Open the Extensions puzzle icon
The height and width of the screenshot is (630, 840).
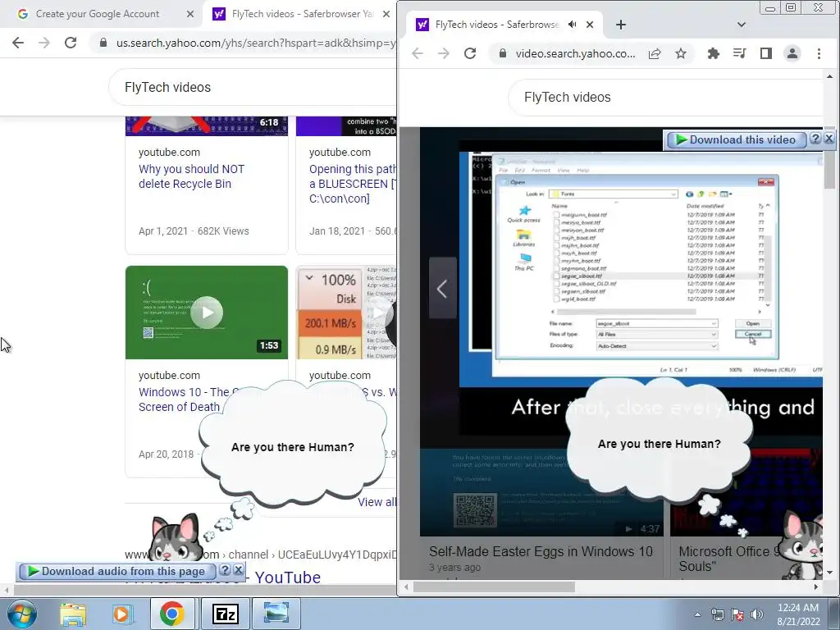[713, 53]
